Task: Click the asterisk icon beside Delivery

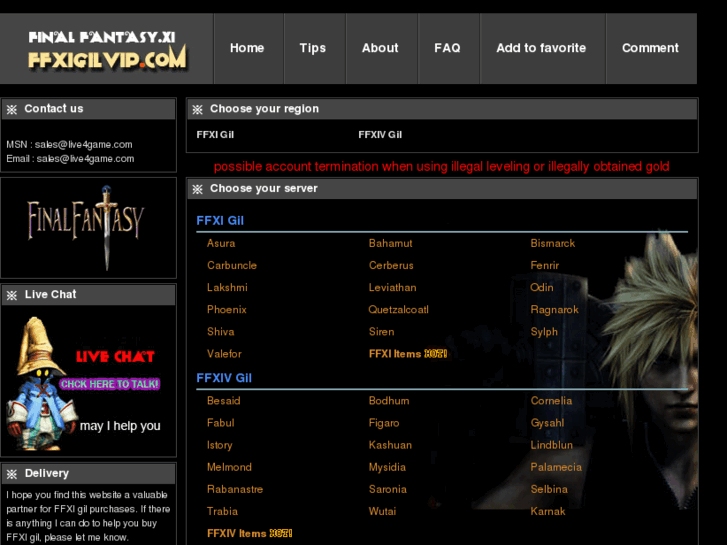Action: 12,474
